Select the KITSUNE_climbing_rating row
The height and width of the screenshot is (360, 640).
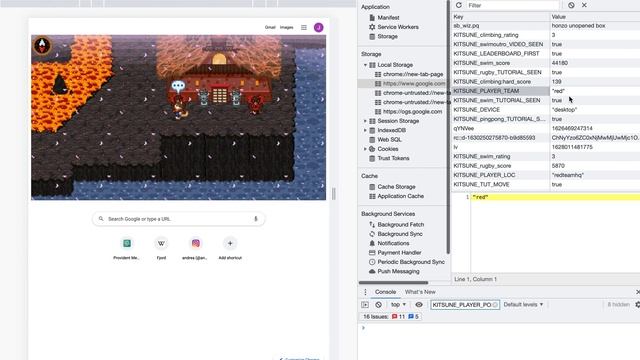[546, 35]
